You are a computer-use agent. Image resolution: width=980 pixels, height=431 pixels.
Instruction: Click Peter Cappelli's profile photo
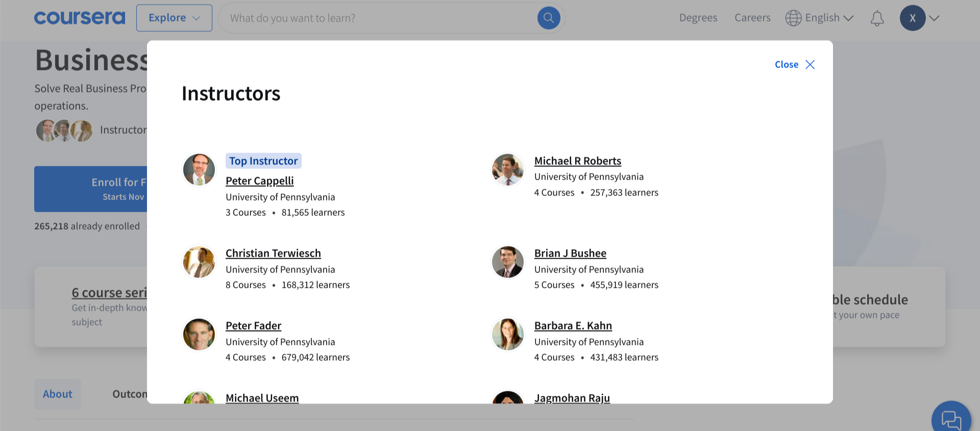click(199, 170)
